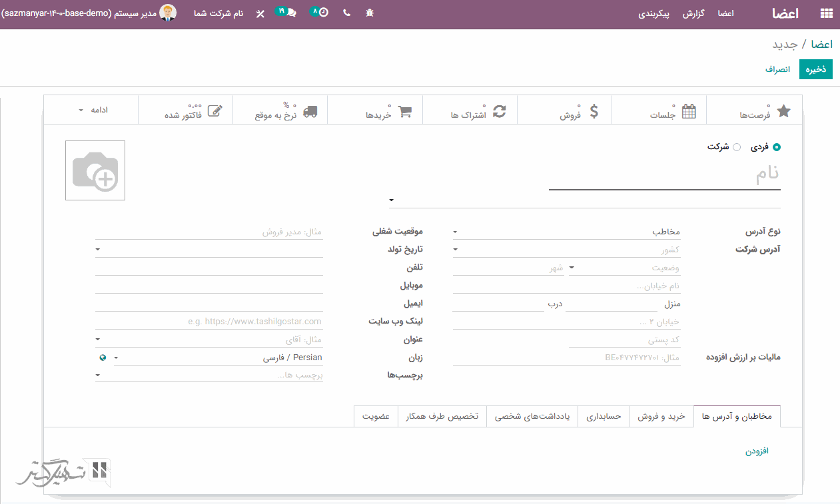Open the activities clock icon
The height and width of the screenshot is (504, 840).
tap(320, 13)
